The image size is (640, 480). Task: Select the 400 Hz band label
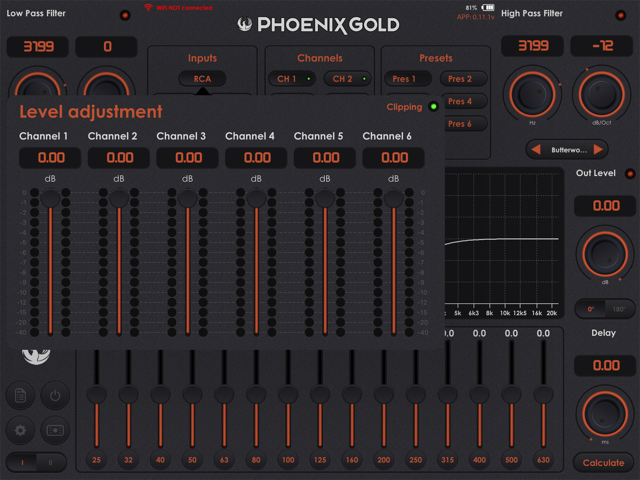click(480, 460)
